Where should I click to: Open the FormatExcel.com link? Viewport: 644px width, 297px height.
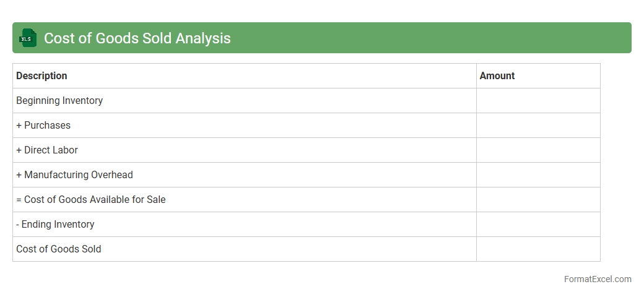pos(598,279)
